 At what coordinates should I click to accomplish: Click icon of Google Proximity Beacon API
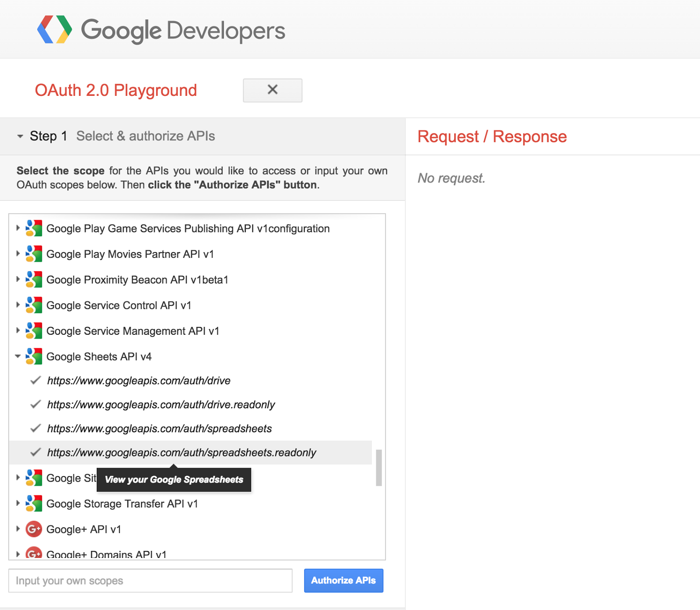coord(34,280)
